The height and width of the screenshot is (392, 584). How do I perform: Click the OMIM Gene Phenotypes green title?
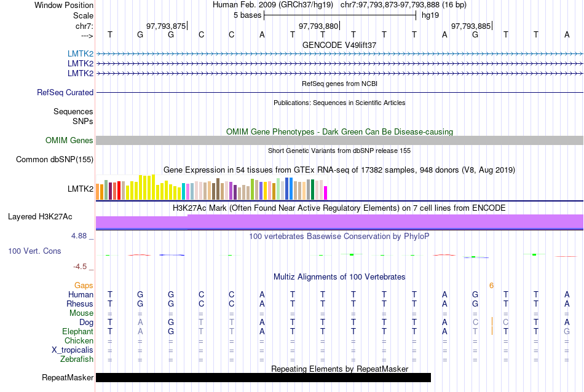[339, 131]
